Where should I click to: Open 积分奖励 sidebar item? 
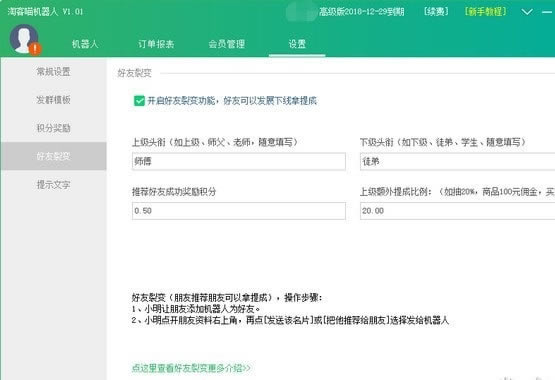(x=53, y=128)
